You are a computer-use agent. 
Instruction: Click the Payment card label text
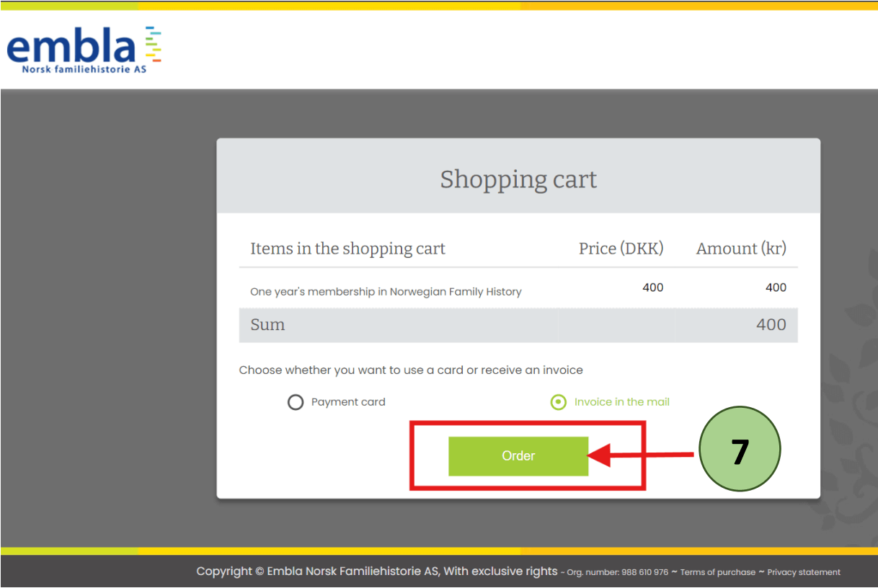[x=348, y=402]
